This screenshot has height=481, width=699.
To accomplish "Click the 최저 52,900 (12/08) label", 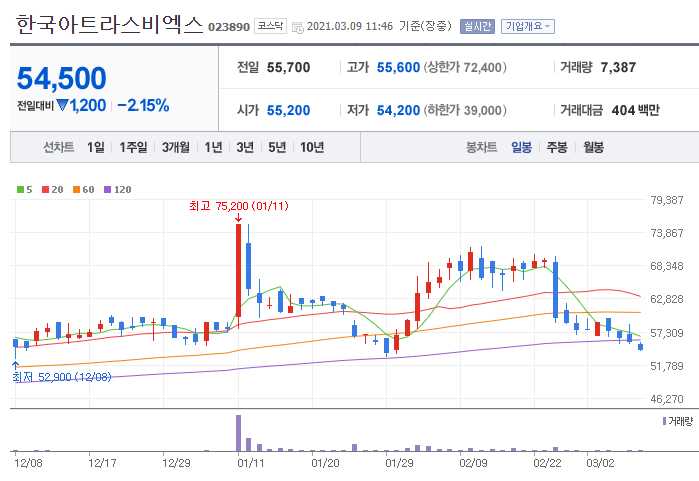I will point(62,377).
